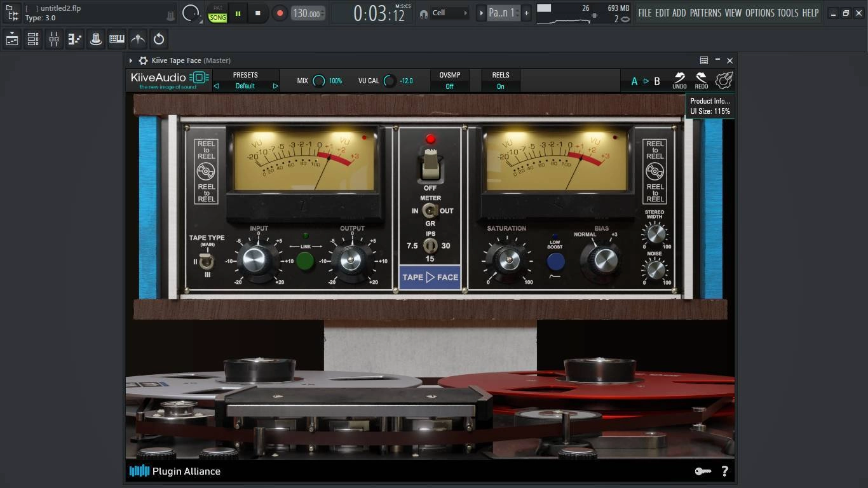Open the plugin picker knob icon
Screen dimensions: 868x488
96,39
